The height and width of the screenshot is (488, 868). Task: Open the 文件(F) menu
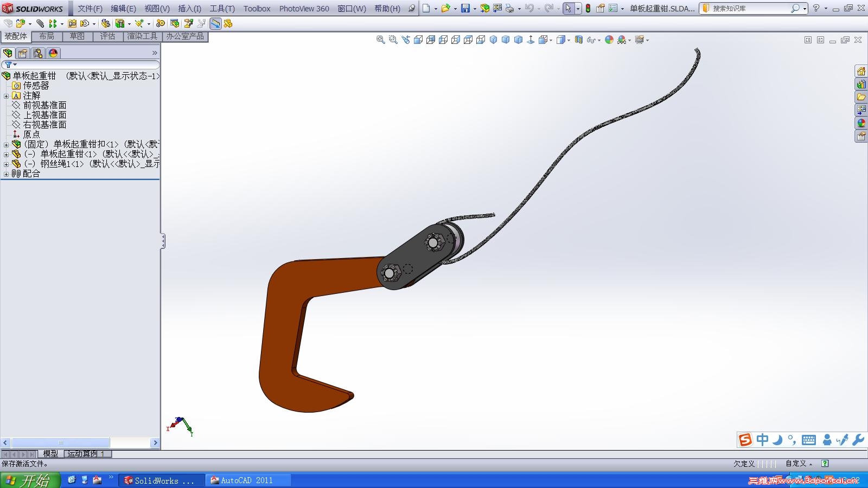[90, 9]
